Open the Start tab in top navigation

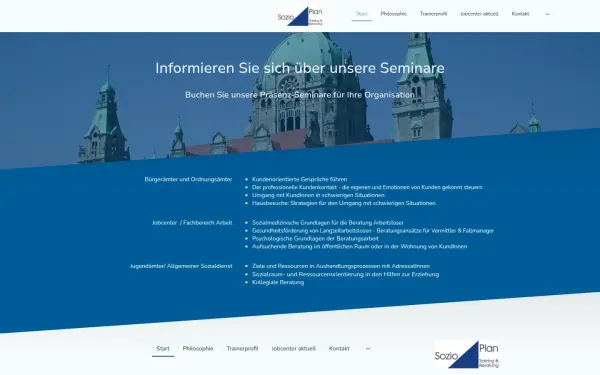[362, 14]
